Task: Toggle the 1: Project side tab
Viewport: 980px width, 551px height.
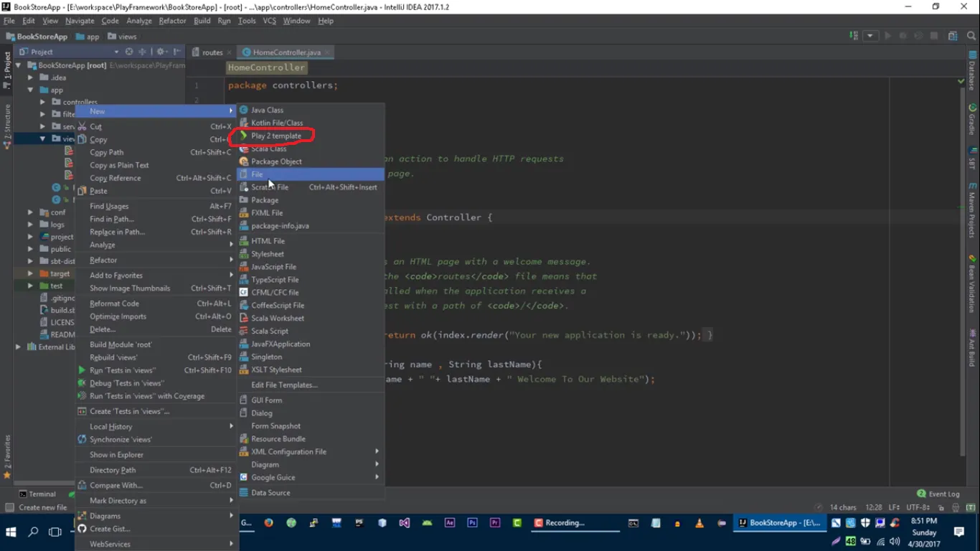Action: click(x=7, y=70)
